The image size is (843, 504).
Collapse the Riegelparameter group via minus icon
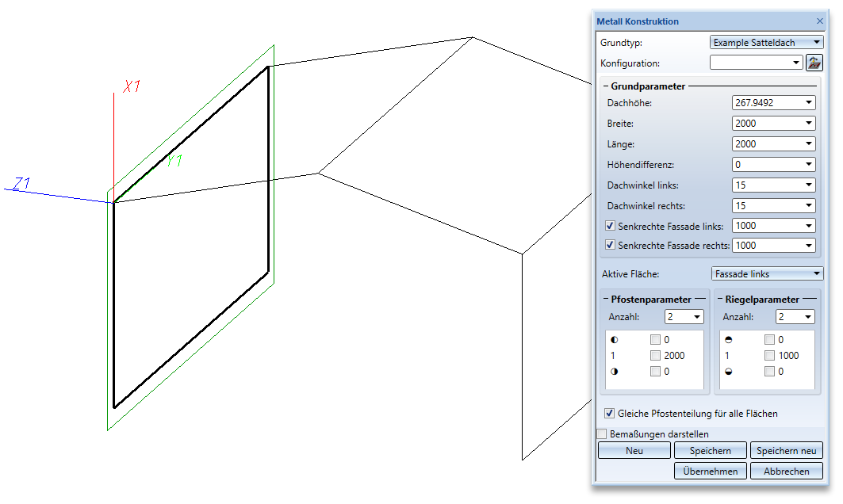720,300
